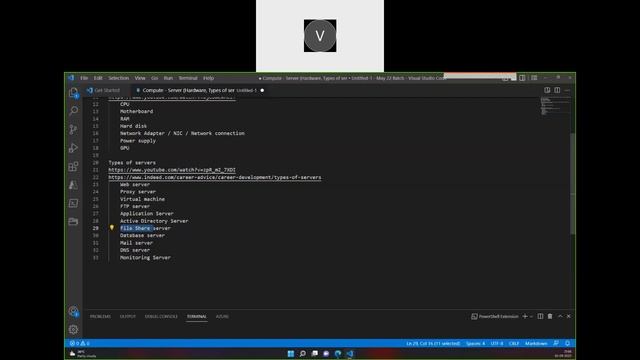Click errors and warnings count in status bar
The width and height of the screenshot is (640, 360).
coord(80,343)
